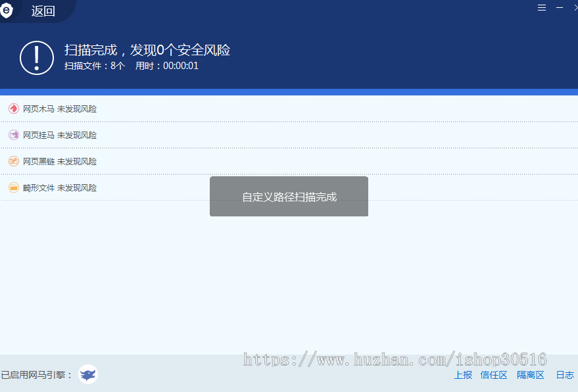Click the 用时：00:00:01 elapsed time text
This screenshot has height=392, width=578.
coord(167,66)
